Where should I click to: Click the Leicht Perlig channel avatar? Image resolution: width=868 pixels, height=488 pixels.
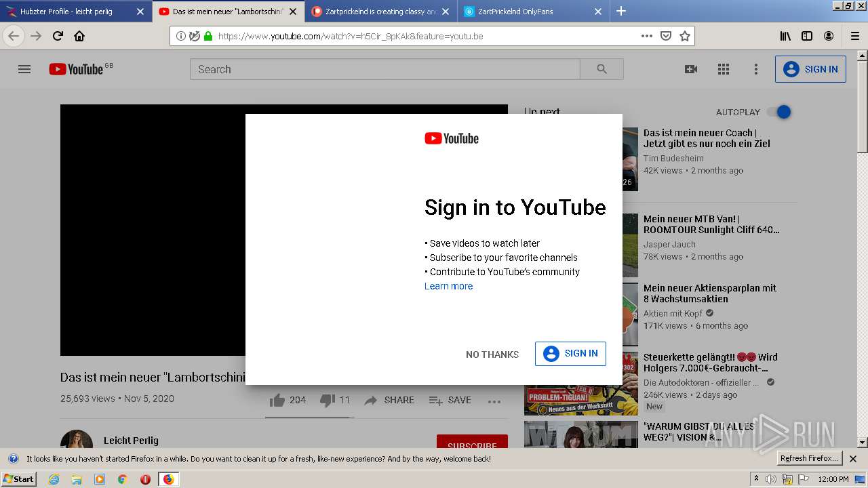coord(77,440)
